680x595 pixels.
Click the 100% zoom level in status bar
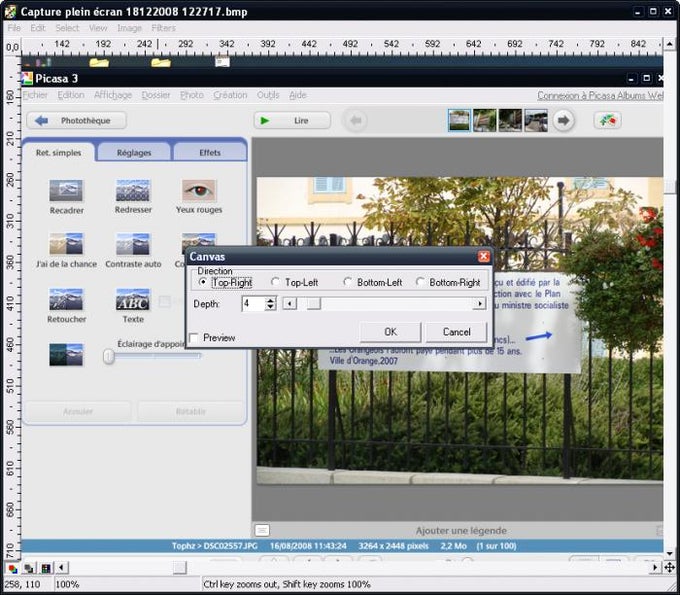tap(67, 584)
